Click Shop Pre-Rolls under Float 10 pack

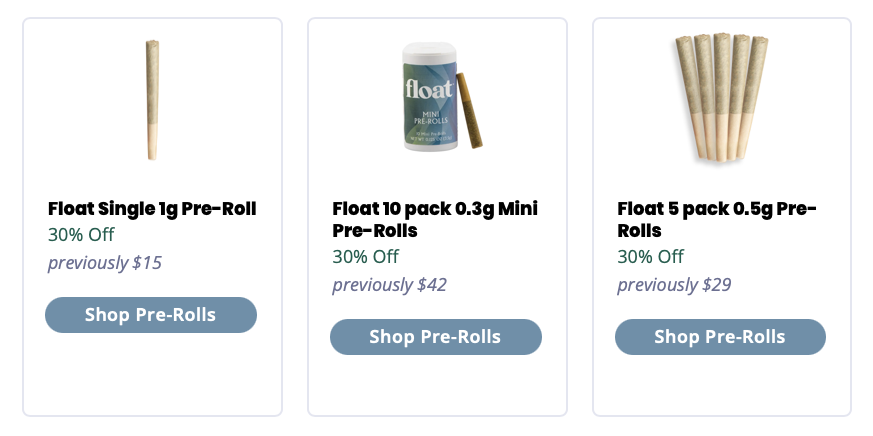(x=436, y=337)
